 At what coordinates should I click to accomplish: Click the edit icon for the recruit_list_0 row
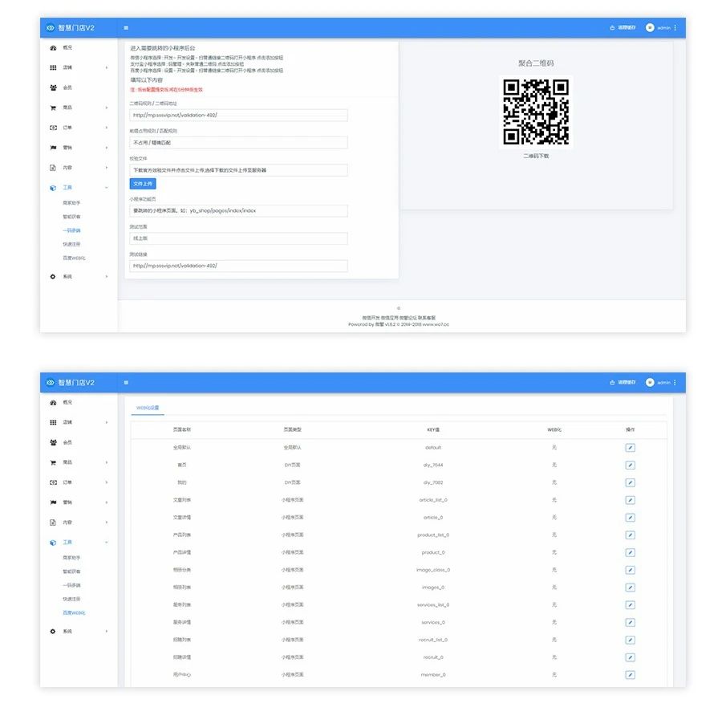point(630,640)
